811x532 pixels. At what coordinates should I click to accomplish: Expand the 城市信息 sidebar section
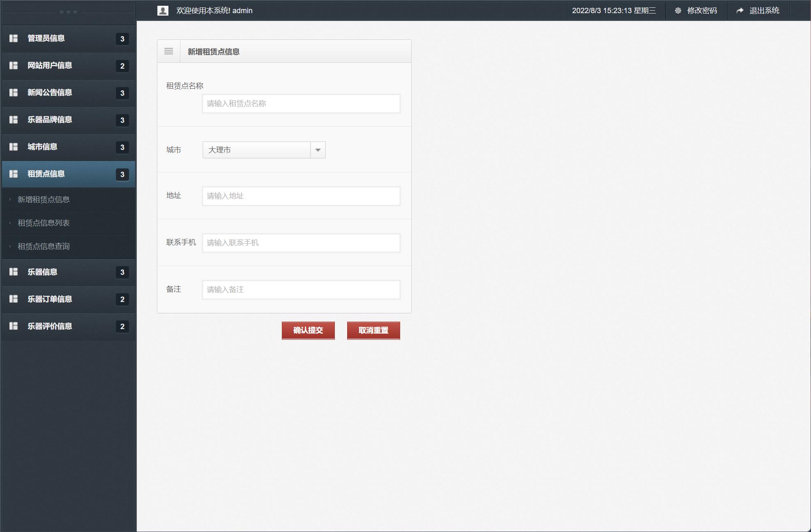(42, 147)
